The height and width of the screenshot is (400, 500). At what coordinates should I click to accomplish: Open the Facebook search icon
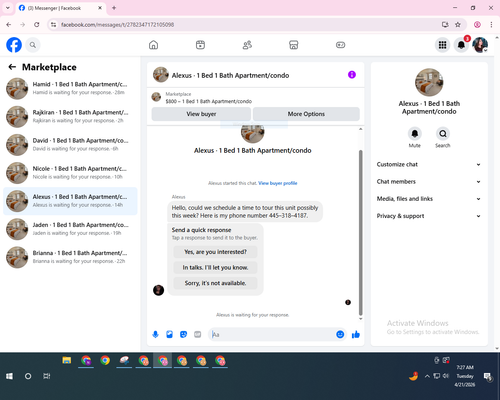(x=33, y=45)
